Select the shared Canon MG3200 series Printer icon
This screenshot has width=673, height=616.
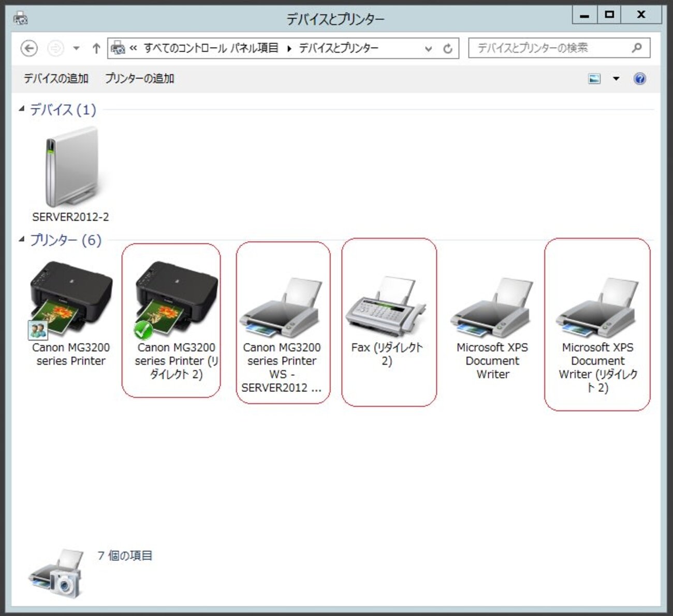(71, 299)
